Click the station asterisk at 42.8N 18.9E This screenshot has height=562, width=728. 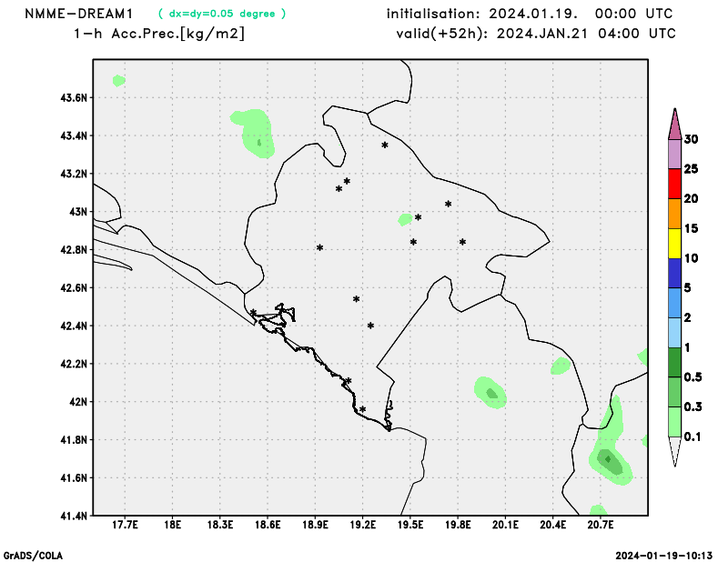[x=320, y=248]
